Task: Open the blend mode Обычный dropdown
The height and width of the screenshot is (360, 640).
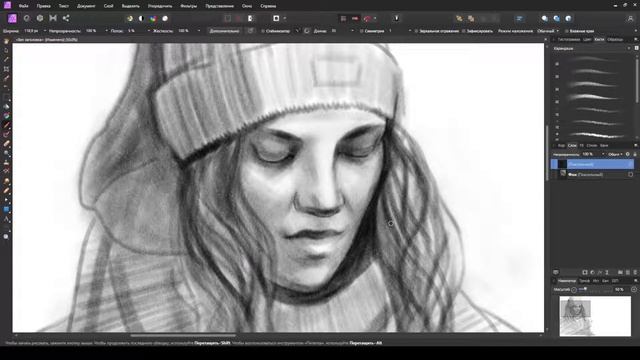Action: [x=548, y=31]
